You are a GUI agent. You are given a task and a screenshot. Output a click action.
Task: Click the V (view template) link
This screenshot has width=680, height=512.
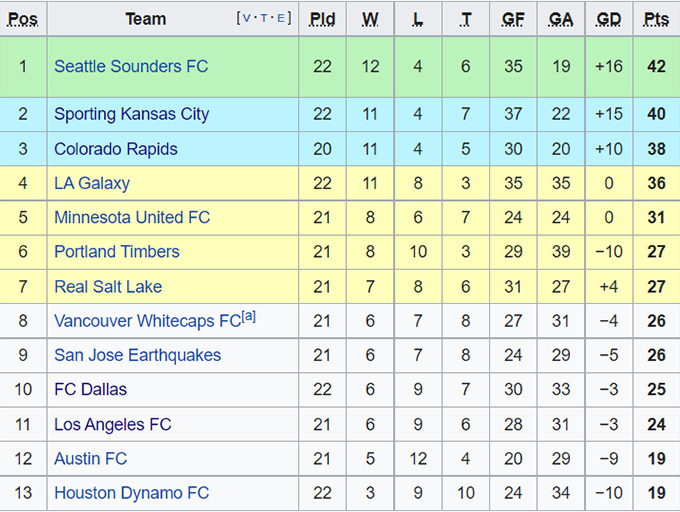[246, 18]
